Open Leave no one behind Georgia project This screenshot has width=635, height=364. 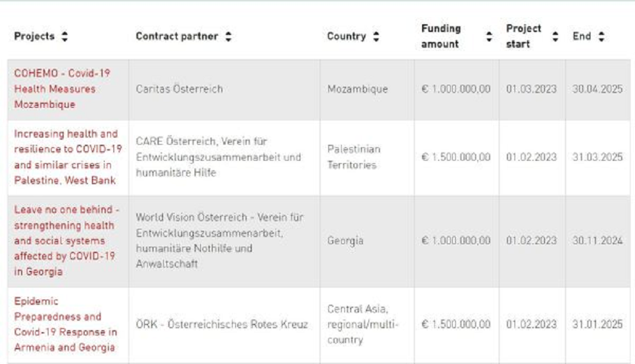point(65,240)
